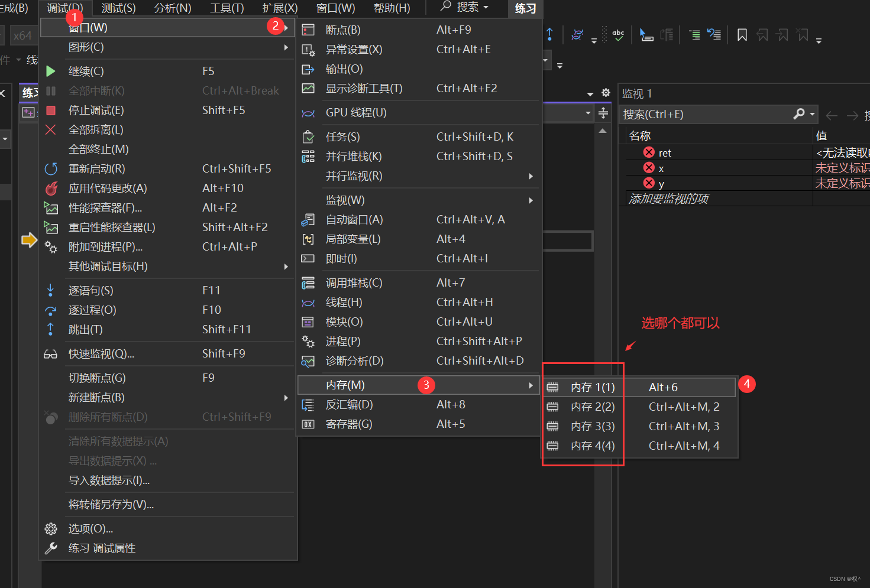This screenshot has height=588, width=870.
Task: Choose 全部拆离(L) detach all
Action: (x=167, y=129)
